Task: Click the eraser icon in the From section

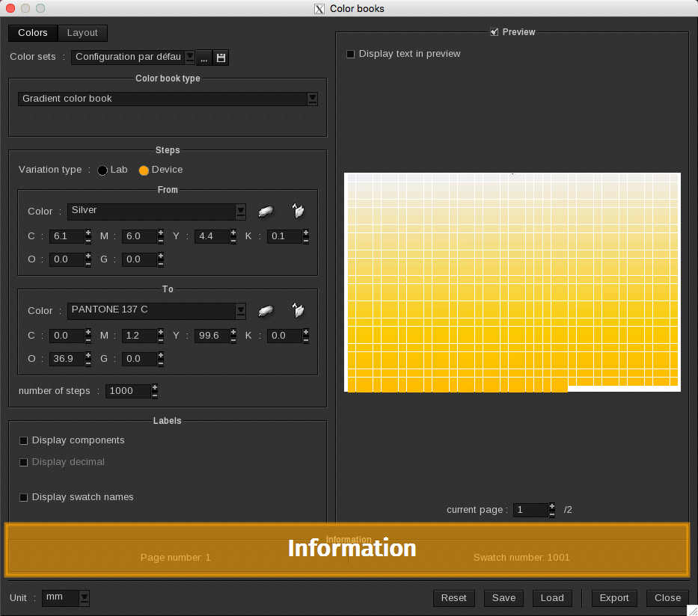Action: [x=266, y=212]
